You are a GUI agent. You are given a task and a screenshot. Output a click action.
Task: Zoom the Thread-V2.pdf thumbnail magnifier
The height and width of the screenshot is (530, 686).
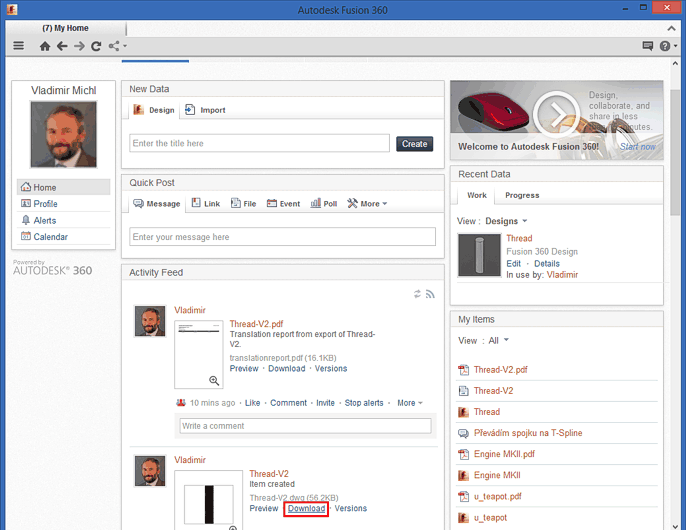coord(214,380)
